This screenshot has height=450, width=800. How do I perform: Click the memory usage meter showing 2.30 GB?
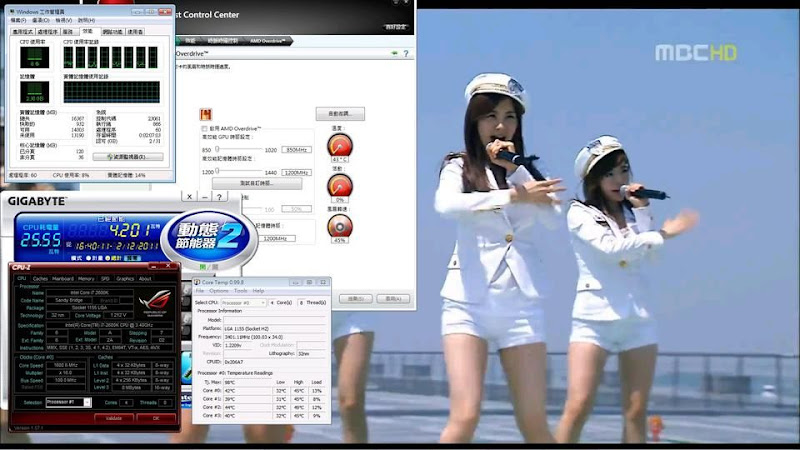coord(35,92)
